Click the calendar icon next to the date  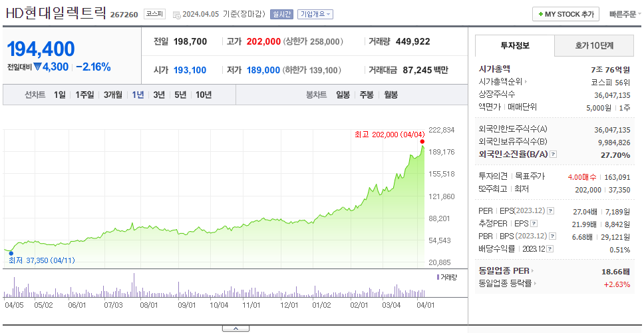[x=176, y=15]
